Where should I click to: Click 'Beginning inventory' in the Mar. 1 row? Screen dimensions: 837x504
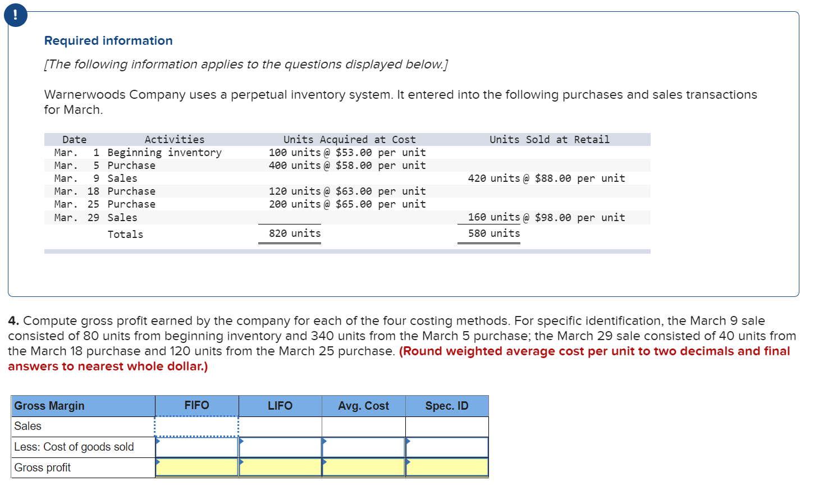click(x=164, y=153)
